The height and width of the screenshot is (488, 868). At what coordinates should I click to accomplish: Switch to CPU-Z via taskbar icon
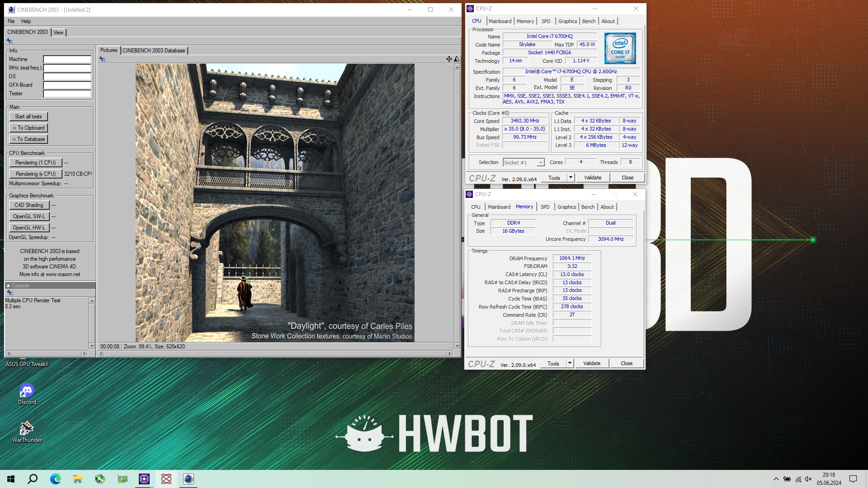click(x=144, y=479)
